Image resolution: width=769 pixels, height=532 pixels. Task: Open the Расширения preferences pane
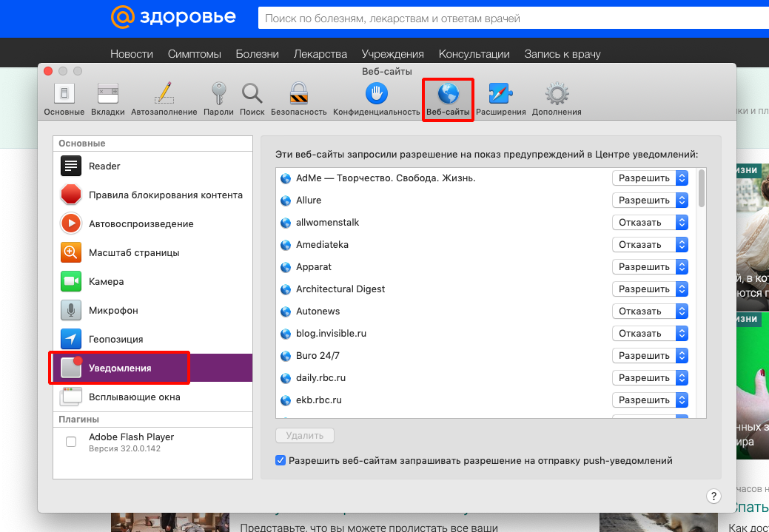coord(501,100)
